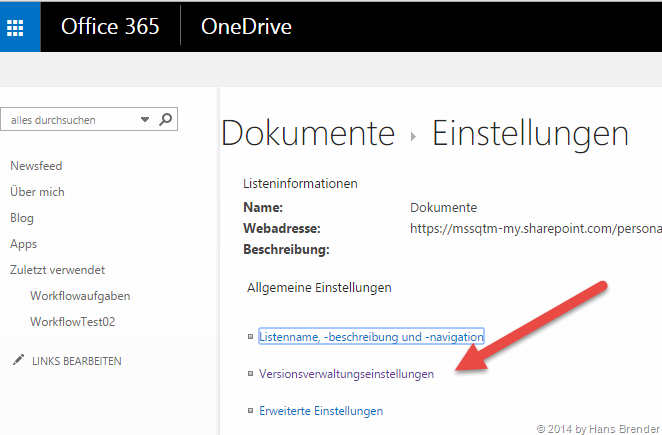Click the search magnifier icon
Viewport: 662px width, 435px height.
[167, 119]
